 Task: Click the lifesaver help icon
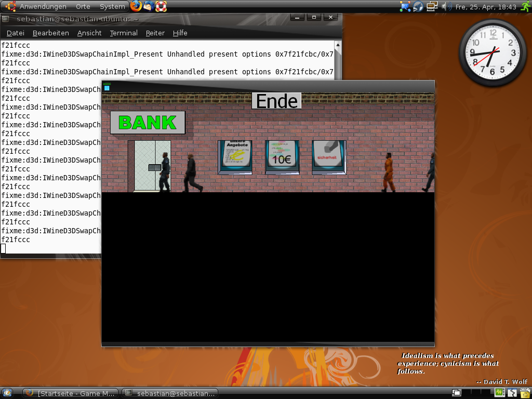(161, 6)
